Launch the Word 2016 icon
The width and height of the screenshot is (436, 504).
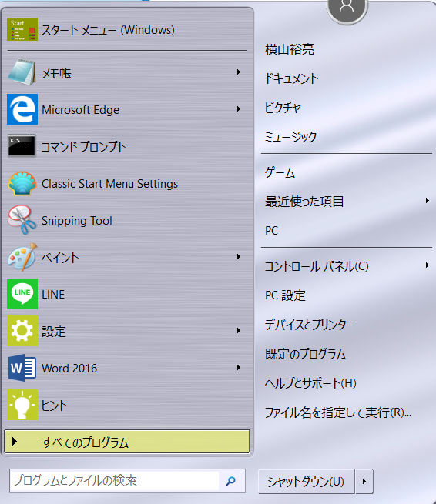[22, 368]
